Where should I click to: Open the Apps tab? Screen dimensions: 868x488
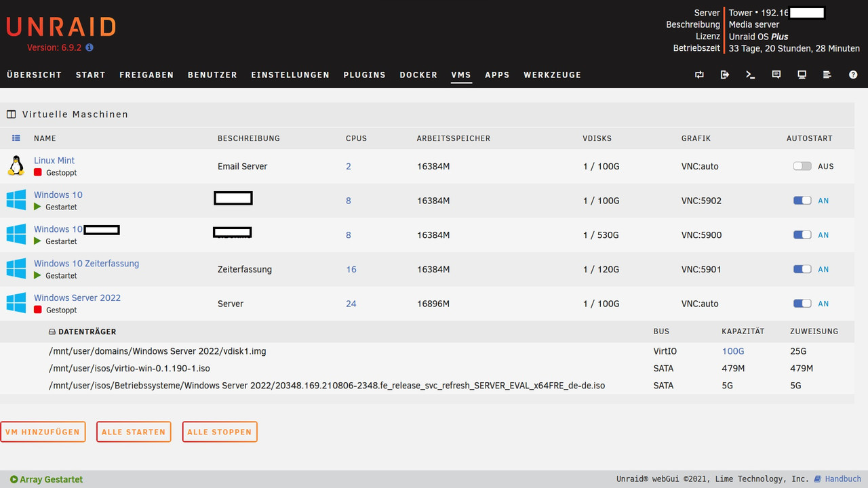[497, 75]
